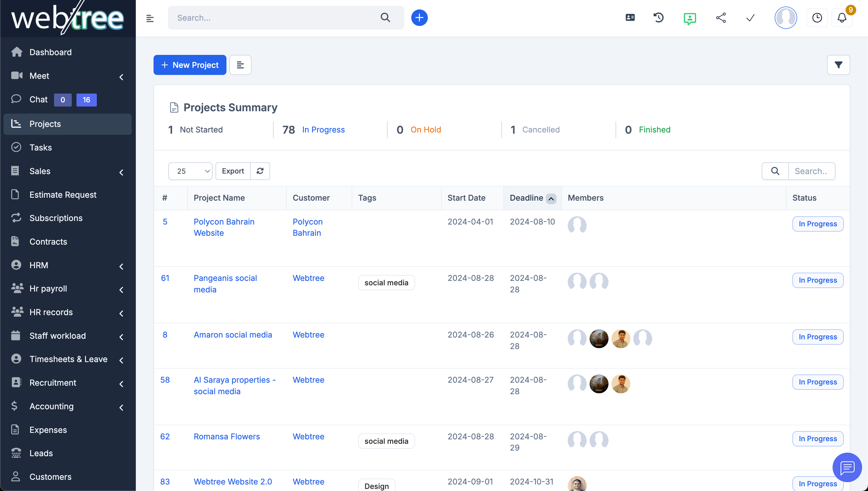Open Estimate Request in sidebar
The image size is (868, 491).
(x=68, y=194)
